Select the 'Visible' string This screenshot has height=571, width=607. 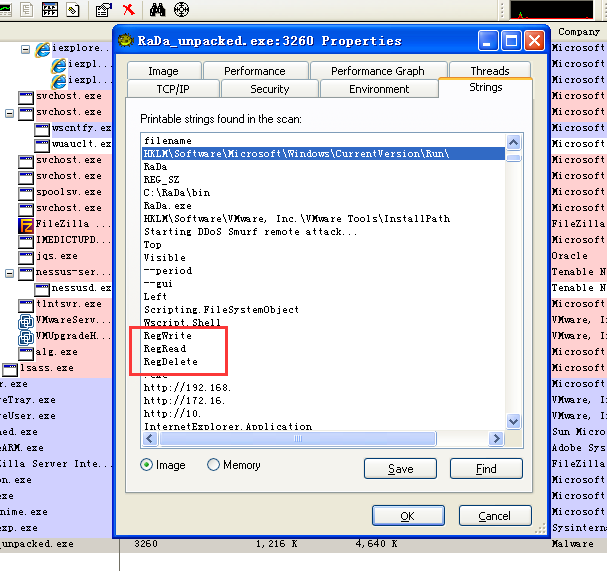[165, 258]
